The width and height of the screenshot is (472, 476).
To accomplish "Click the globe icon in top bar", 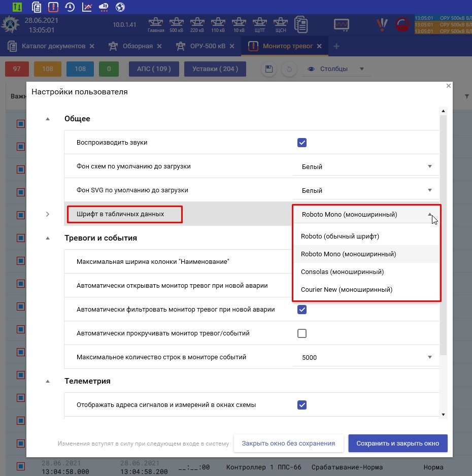I will click(x=120, y=7).
